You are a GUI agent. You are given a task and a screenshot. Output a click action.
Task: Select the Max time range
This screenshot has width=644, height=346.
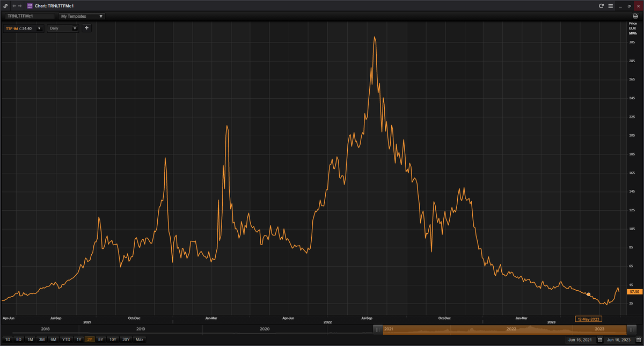pyautogui.click(x=140, y=340)
